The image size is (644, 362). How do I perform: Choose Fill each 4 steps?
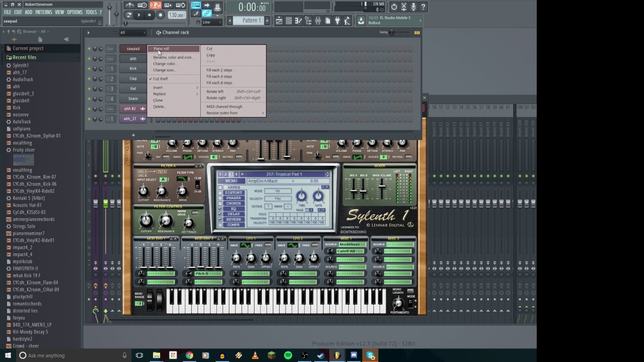point(233,76)
